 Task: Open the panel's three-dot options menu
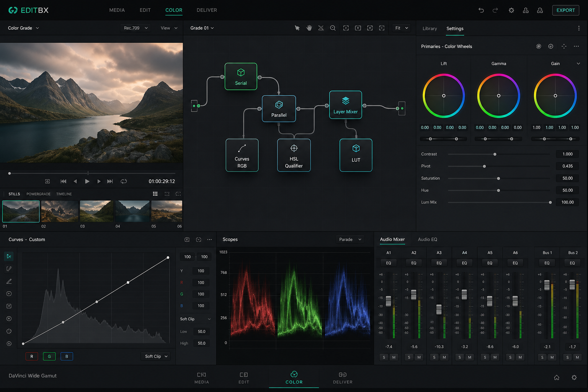pos(579,28)
